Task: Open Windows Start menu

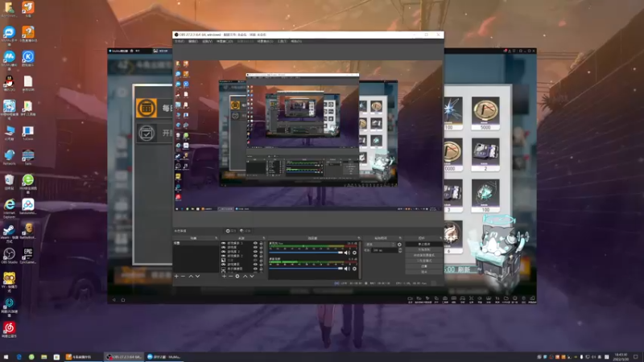Action: [x=6, y=357]
